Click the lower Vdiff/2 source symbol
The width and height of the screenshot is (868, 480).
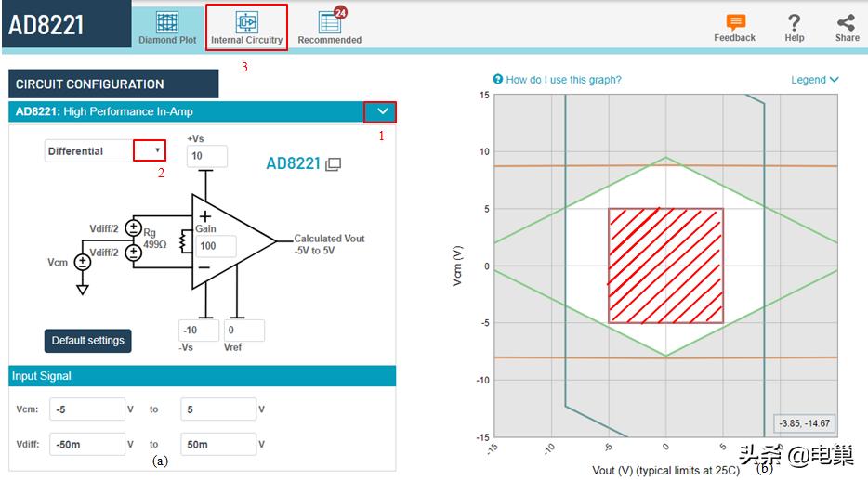coord(134,253)
